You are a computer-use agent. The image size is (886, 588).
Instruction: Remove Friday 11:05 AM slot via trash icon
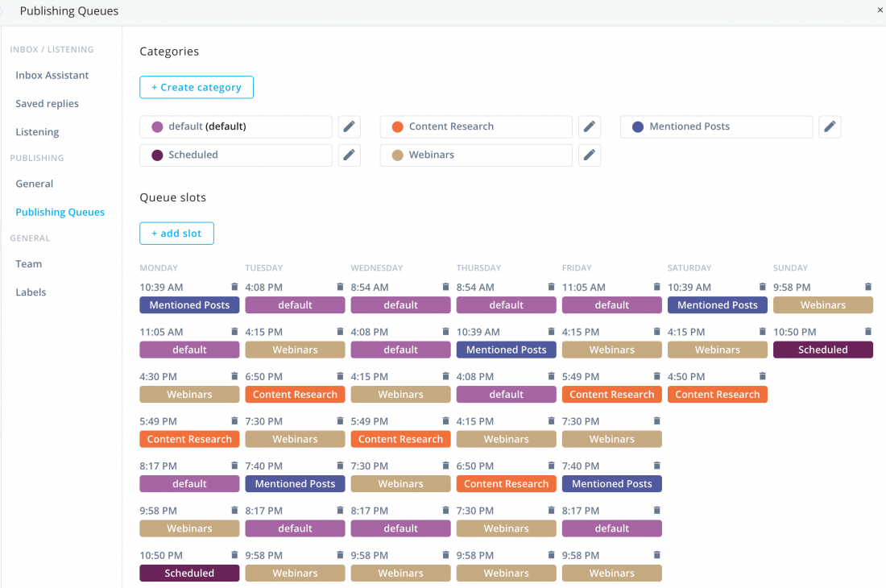coord(656,287)
